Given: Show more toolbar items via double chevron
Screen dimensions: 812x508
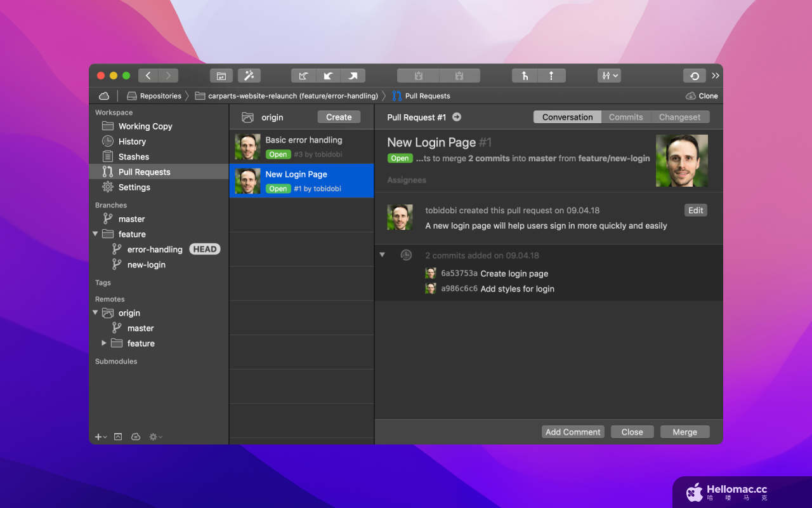Looking at the screenshot, I should point(716,76).
